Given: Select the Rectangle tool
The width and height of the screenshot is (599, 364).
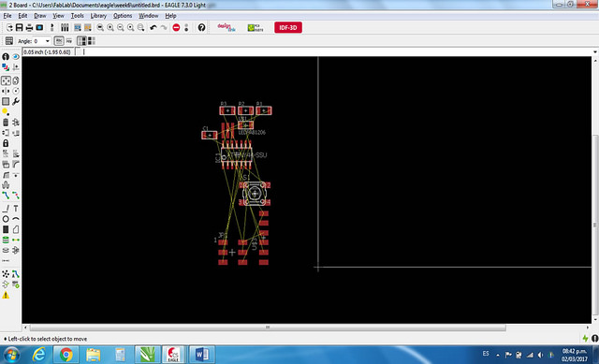Looking at the screenshot, I should (6, 229).
